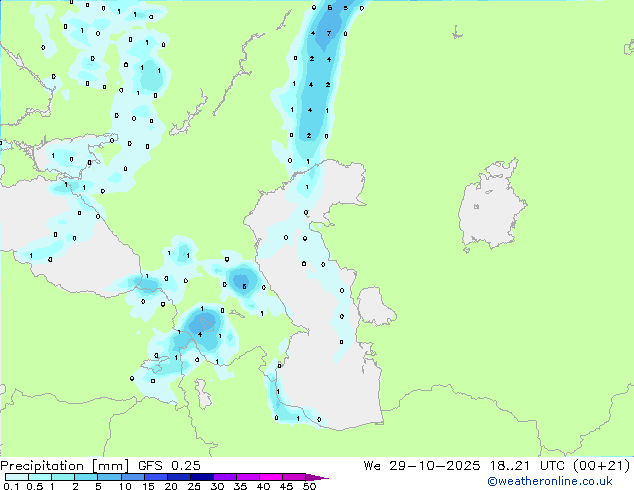Click the over-50 arrow tip of the legend
The height and width of the screenshot is (490, 634).
tap(317, 477)
